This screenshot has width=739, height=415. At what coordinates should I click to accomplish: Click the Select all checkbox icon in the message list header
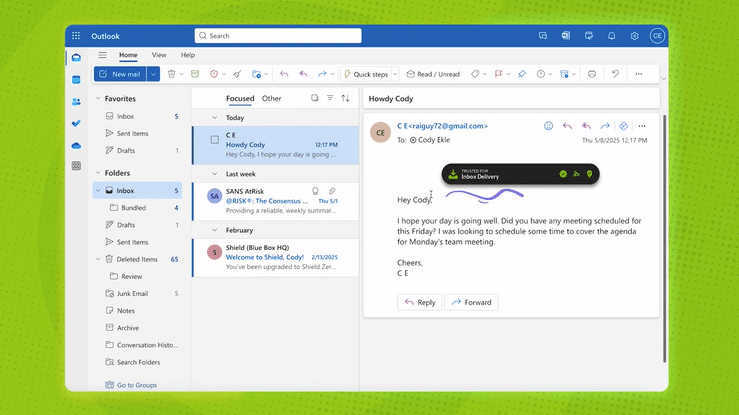[x=314, y=98]
